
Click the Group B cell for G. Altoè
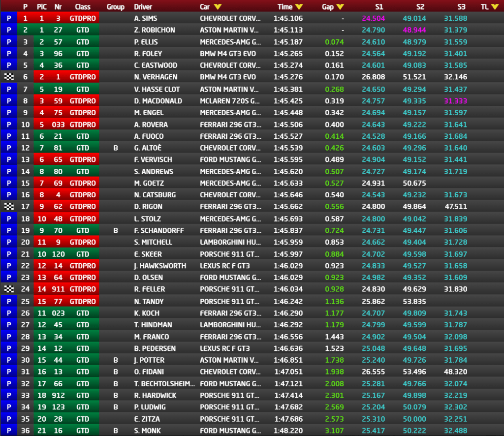point(116,148)
